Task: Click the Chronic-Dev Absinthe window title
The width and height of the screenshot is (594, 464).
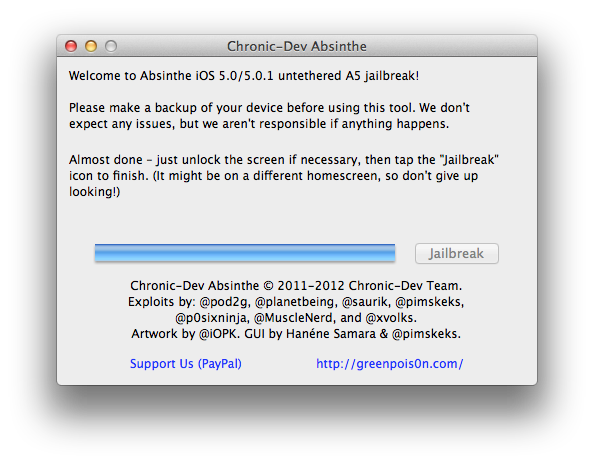Action: 297,46
